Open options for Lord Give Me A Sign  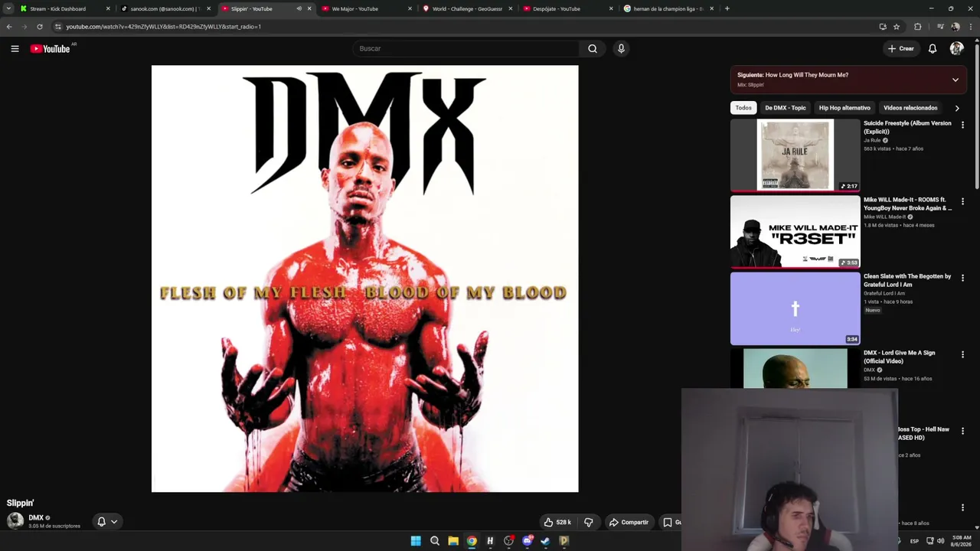962,354
